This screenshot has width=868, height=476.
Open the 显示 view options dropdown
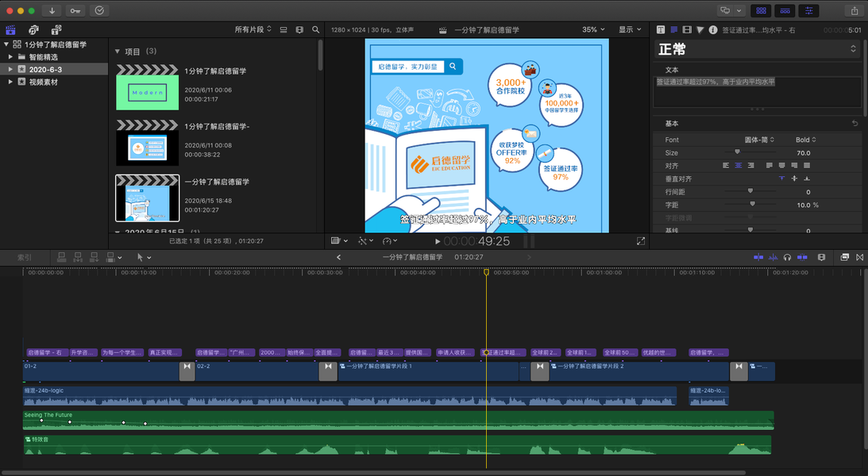tap(630, 29)
